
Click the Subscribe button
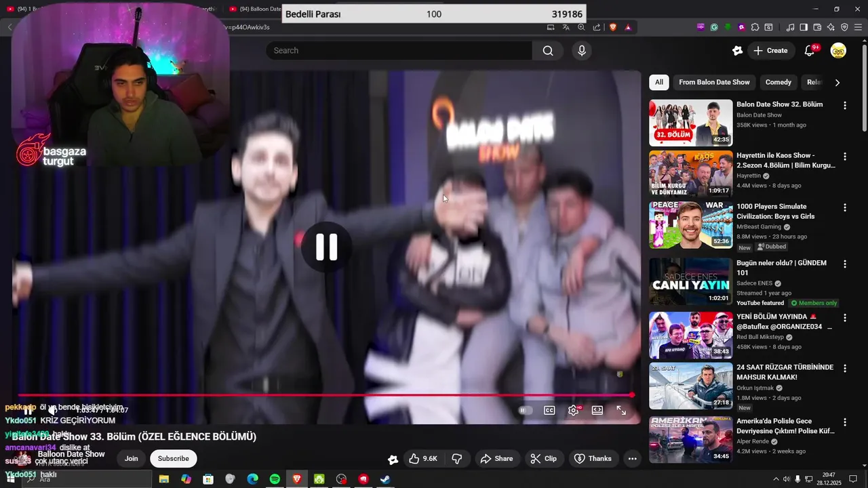174,459
